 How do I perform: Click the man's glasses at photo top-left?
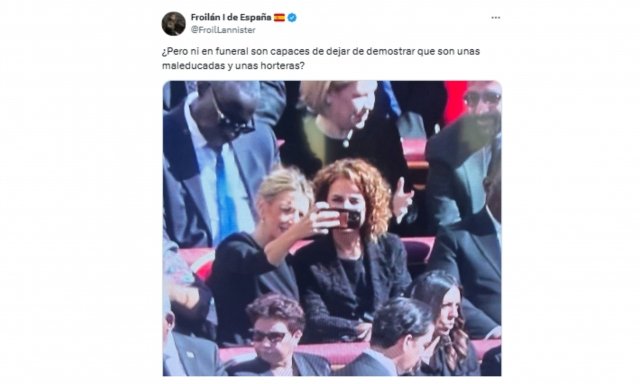pos(235,121)
